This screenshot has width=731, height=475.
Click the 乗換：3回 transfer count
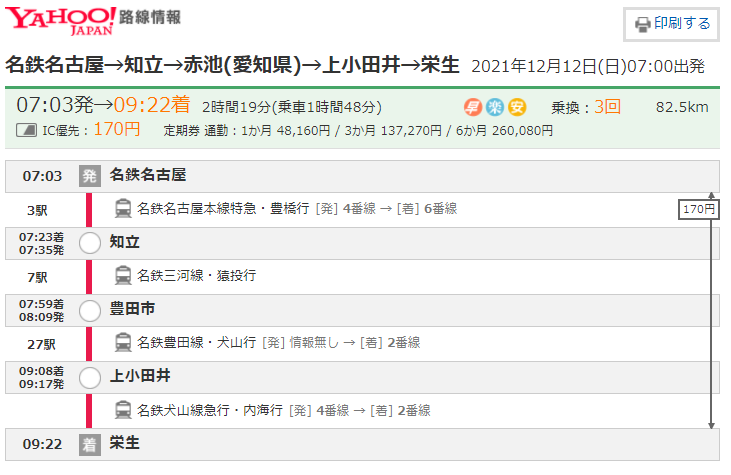(x=586, y=107)
